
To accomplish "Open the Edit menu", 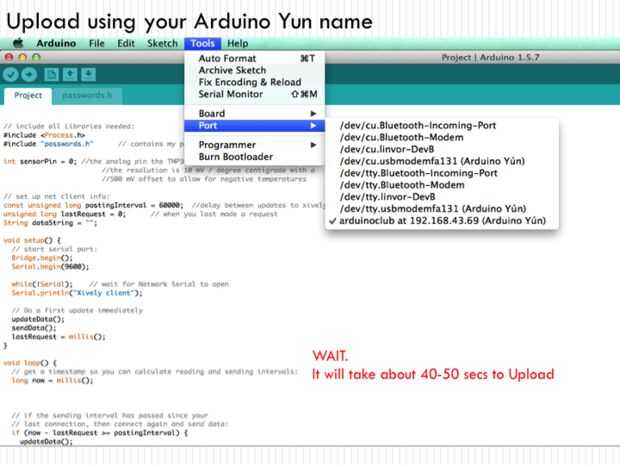I will coord(126,43).
